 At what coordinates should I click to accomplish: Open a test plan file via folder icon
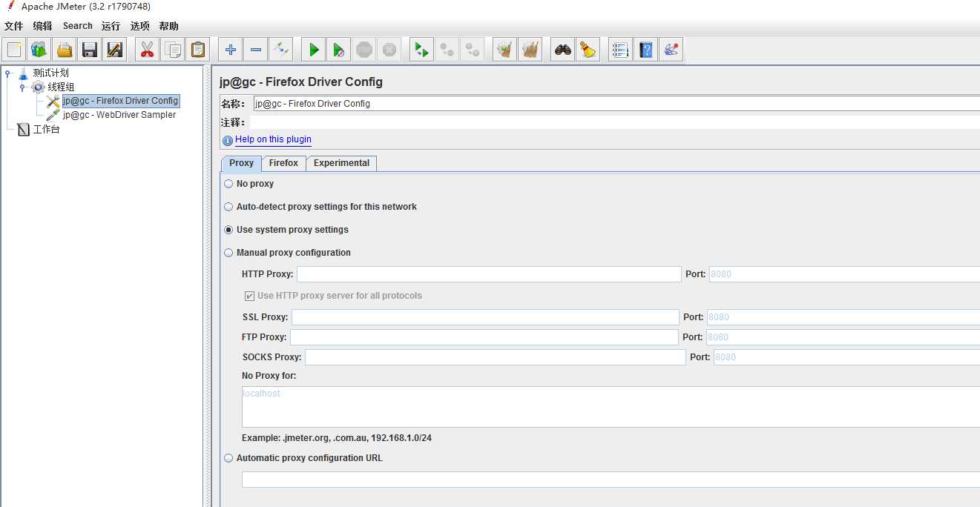[x=65, y=50]
